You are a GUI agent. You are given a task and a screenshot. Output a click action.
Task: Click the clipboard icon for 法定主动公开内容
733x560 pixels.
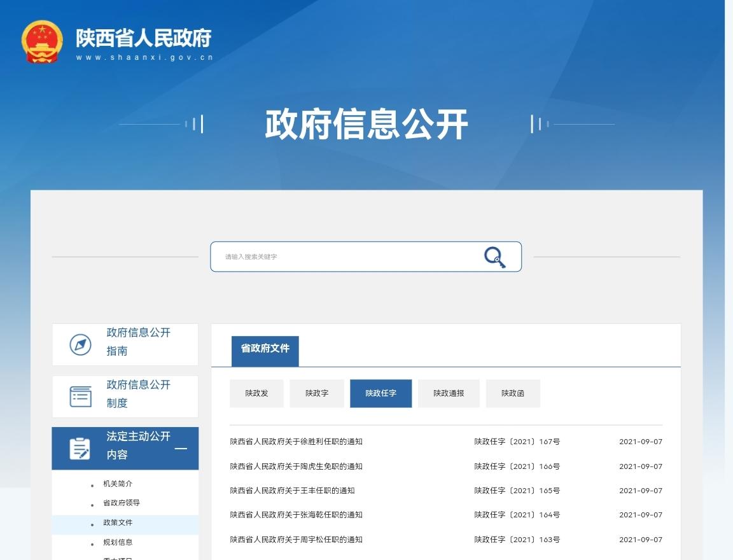click(x=80, y=449)
